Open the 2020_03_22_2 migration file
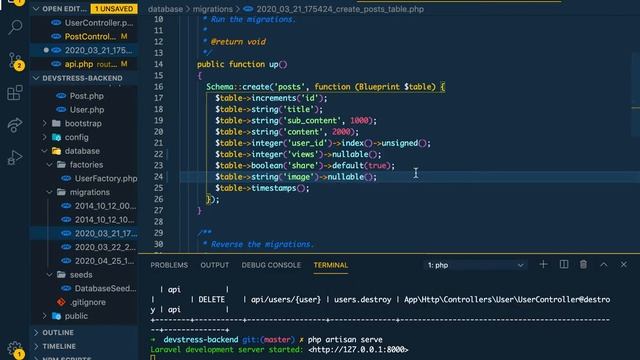 pyautogui.click(x=105, y=247)
